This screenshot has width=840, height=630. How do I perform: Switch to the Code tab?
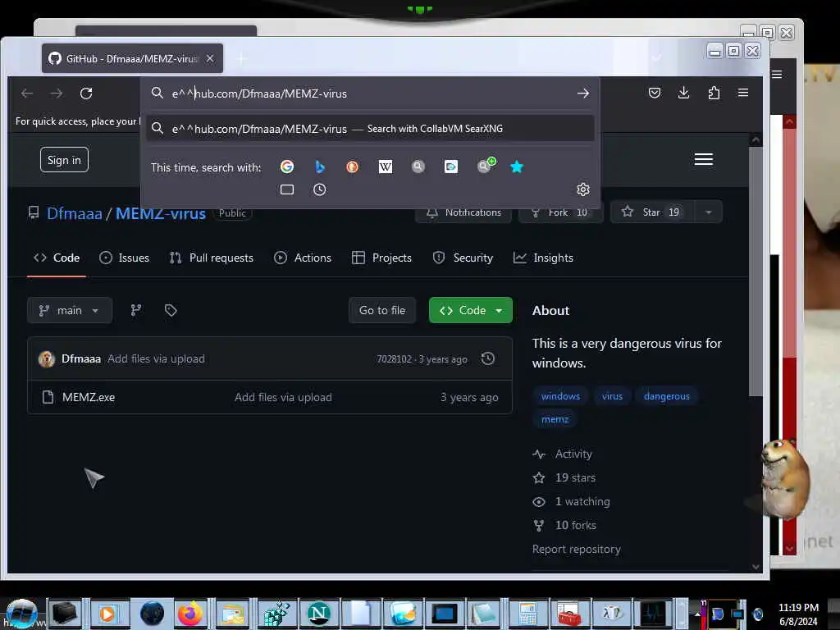tap(57, 258)
